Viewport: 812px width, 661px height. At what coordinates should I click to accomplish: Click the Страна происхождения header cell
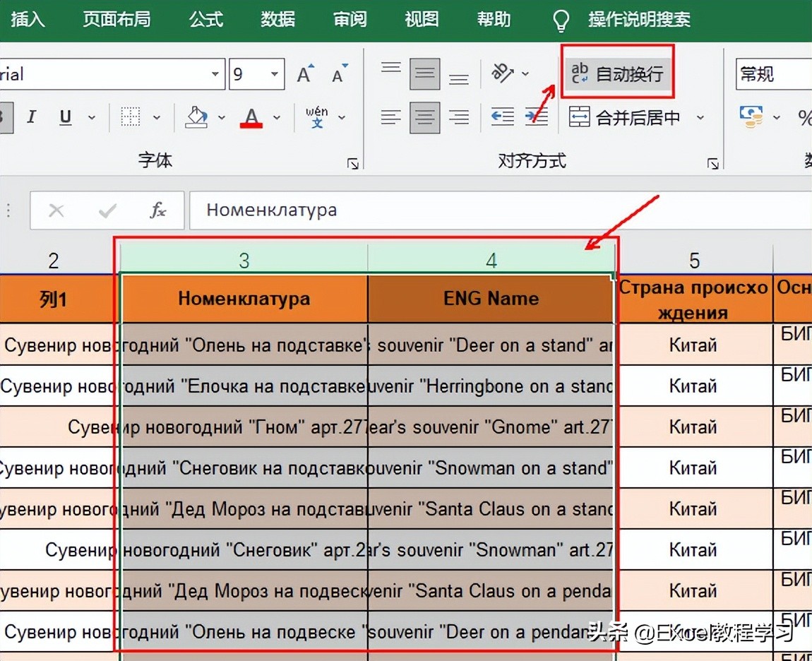click(x=694, y=299)
